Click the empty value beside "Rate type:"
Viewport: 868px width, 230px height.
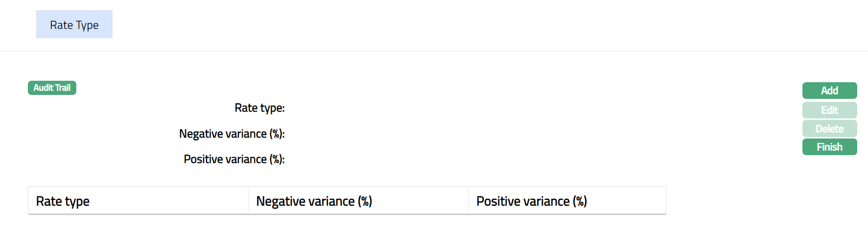(x=343, y=108)
